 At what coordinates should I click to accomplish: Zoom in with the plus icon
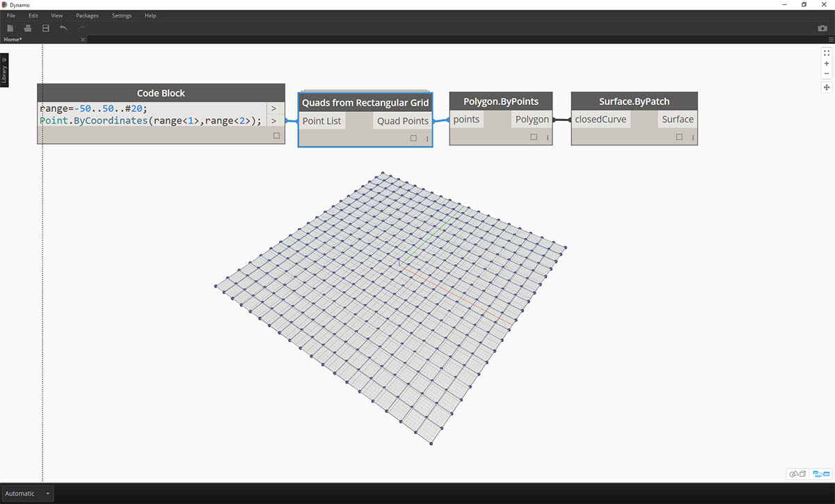point(827,63)
